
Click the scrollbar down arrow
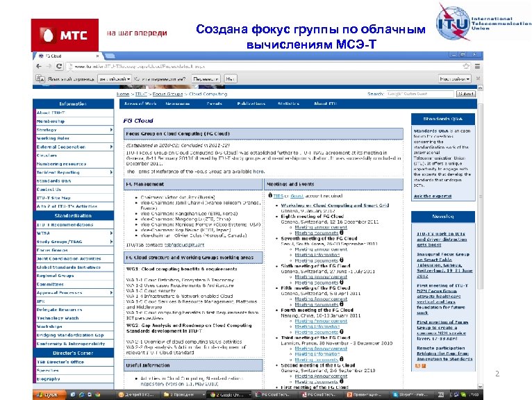click(x=480, y=386)
